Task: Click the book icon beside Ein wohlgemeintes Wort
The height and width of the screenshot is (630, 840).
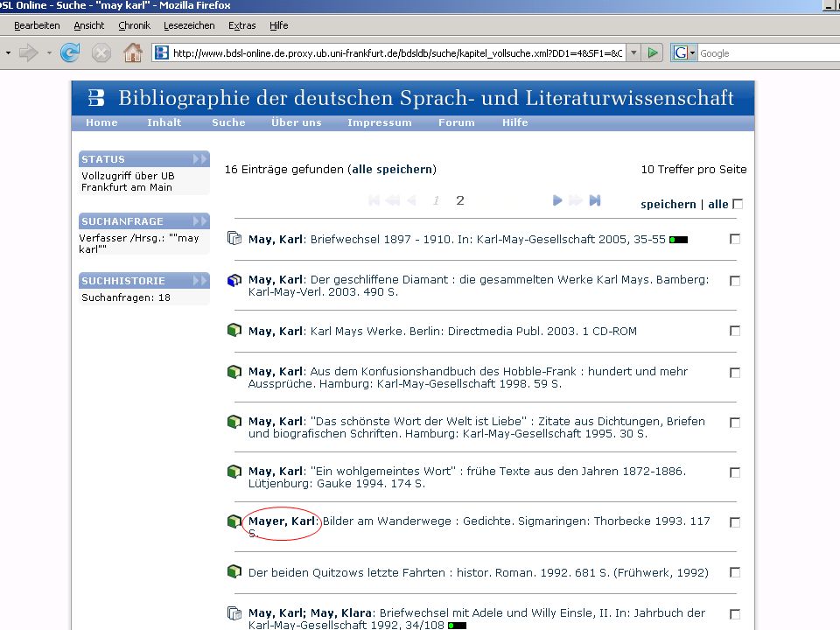Action: pos(234,472)
